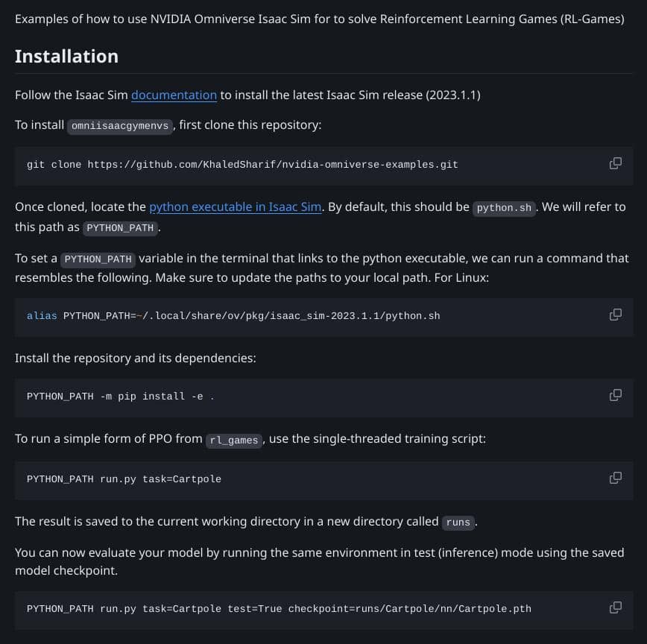Click the runs inline code label

[x=458, y=523]
